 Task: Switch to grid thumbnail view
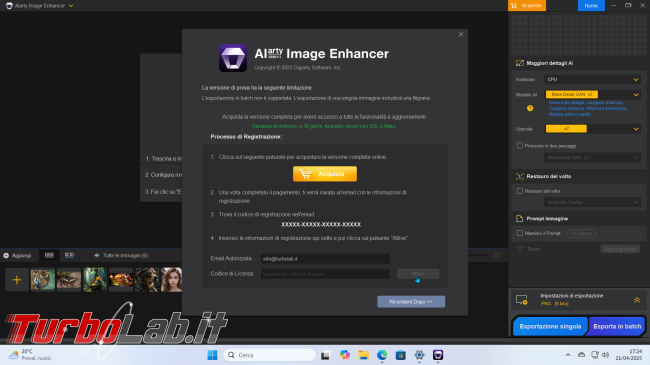click(x=49, y=255)
